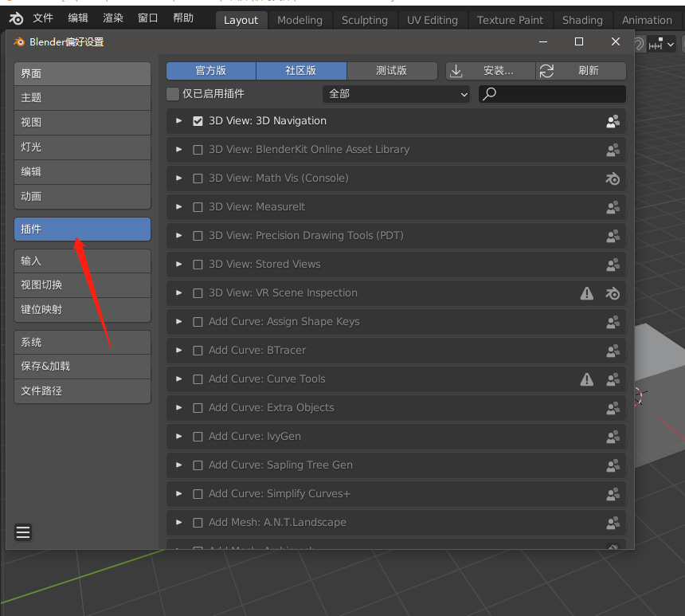Open the snapping options dropdown arrow in the viewport

click(x=671, y=44)
